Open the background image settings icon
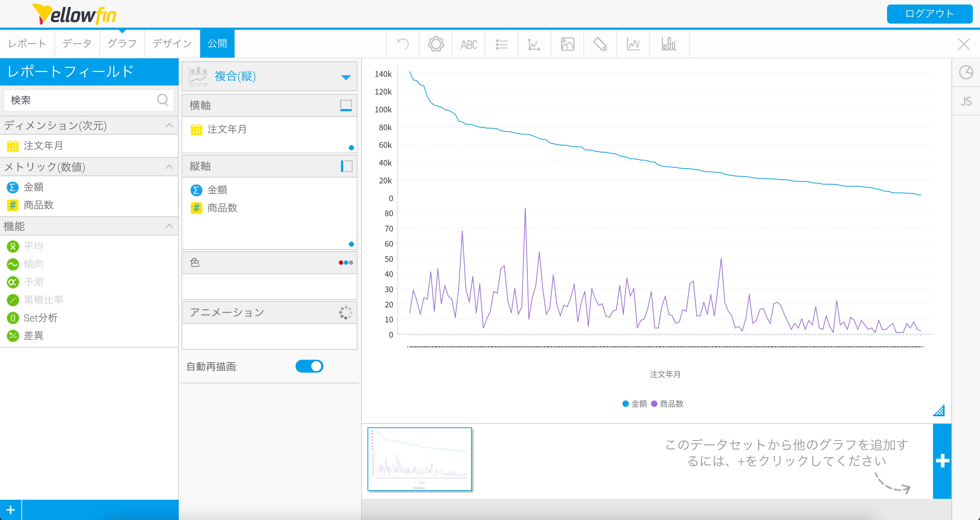 pyautogui.click(x=567, y=44)
